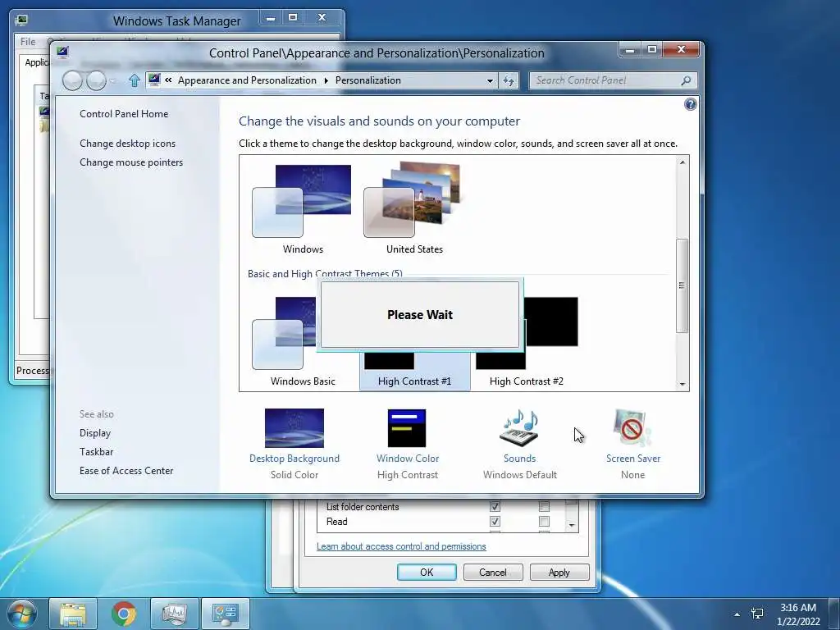Screen dimensions: 840x630
Task: Click the up arrow in navigation bar
Action: click(x=134, y=81)
